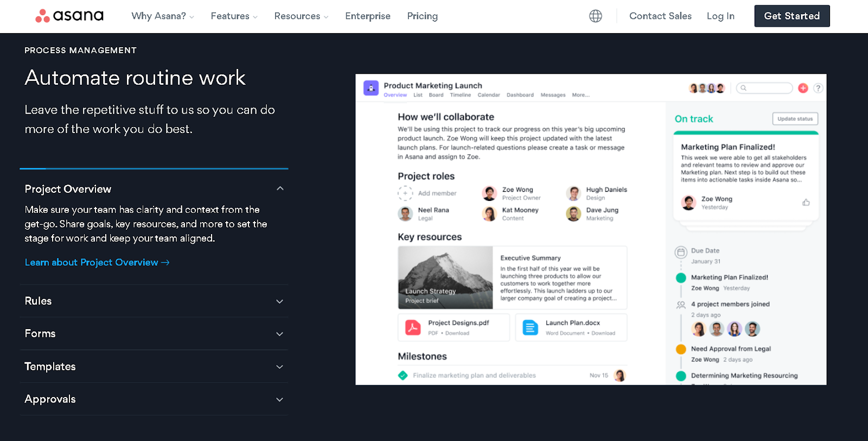Viewport: 868px width, 441px height.
Task: Click the Add member dashed circle icon
Action: pos(405,193)
